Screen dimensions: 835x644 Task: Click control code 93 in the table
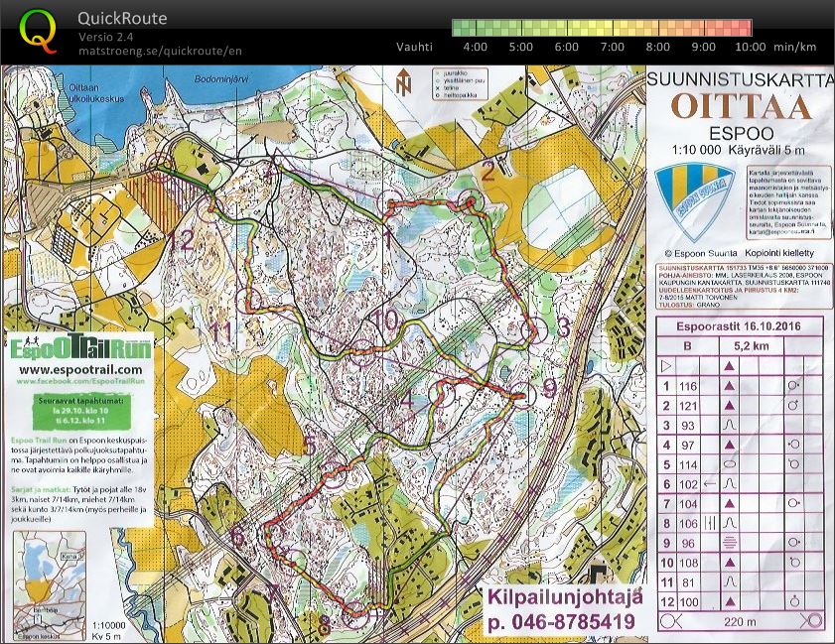coord(688,426)
